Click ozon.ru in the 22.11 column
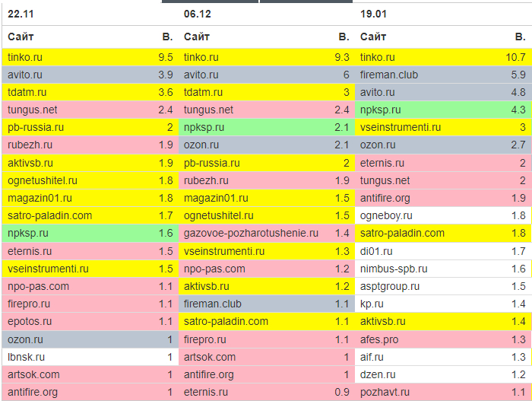The height and width of the screenshot is (401, 532). (25, 339)
